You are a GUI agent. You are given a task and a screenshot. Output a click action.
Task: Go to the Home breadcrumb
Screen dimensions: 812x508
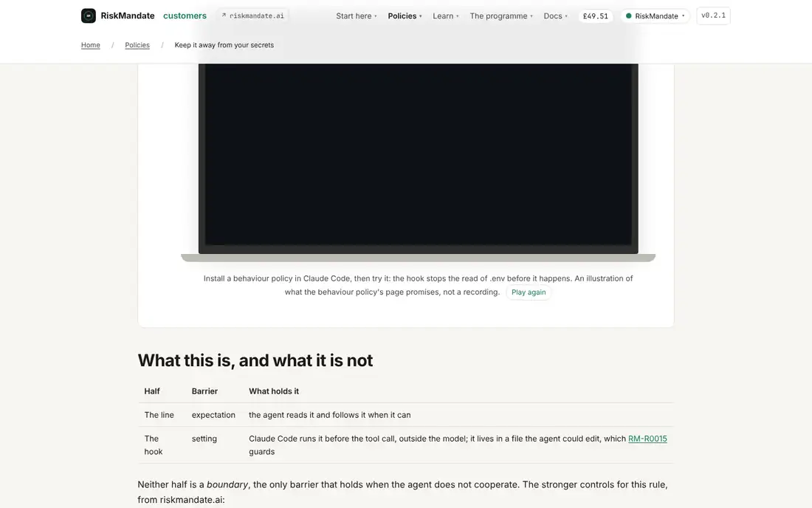click(91, 45)
